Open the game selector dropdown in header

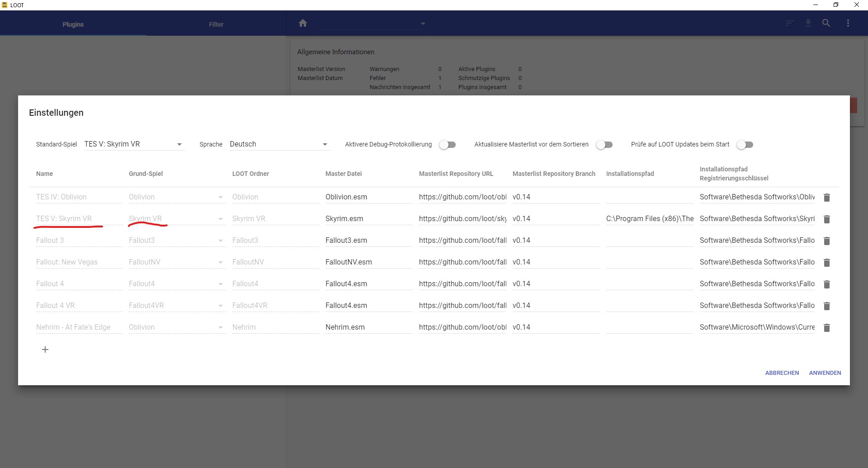372,24
